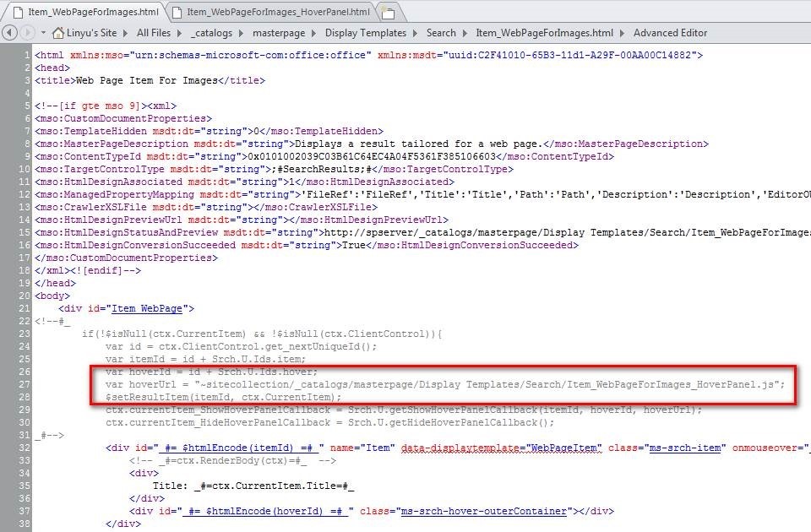Screen dimensions: 811x532
Task: Place cursor in title text 'Web Page Item For Images'
Action: click(x=147, y=81)
